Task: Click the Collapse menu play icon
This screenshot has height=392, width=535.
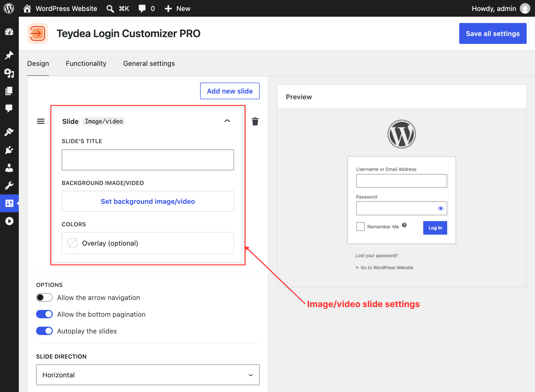Action: [x=9, y=221]
